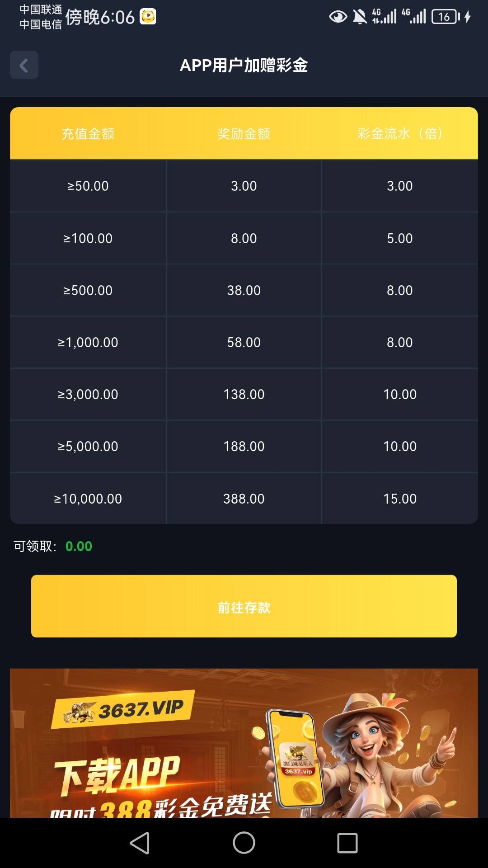Tap the eye comfort status icon
Image resolution: width=488 pixels, height=868 pixels.
point(338,17)
